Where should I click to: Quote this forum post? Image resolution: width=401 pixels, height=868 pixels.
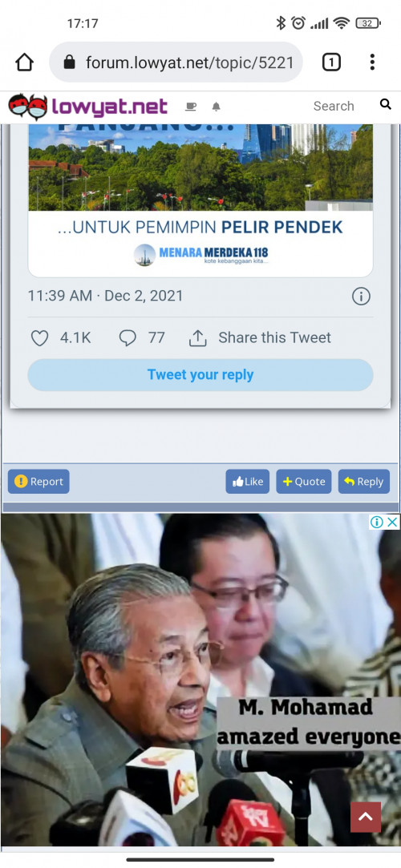(304, 482)
